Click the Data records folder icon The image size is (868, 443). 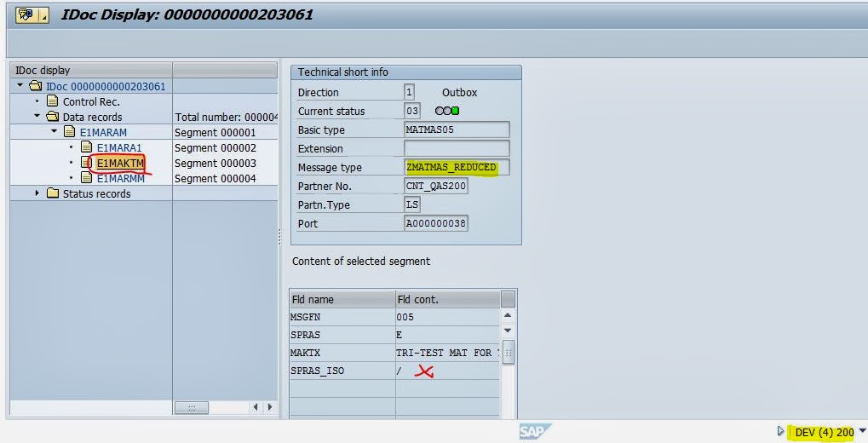click(x=52, y=117)
